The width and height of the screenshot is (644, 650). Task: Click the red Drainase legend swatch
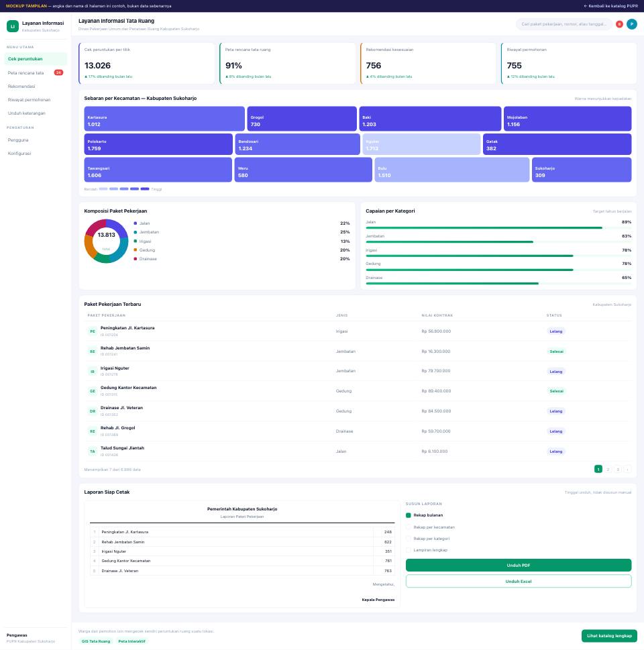point(136,259)
